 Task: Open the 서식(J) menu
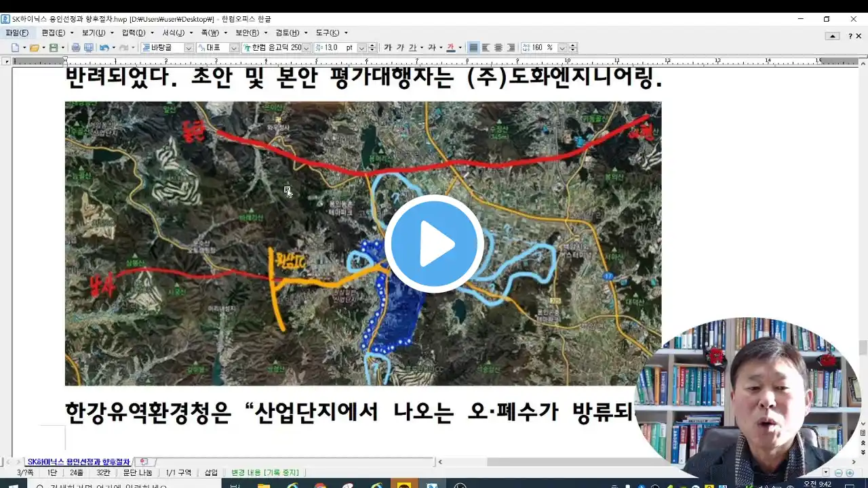point(174,33)
